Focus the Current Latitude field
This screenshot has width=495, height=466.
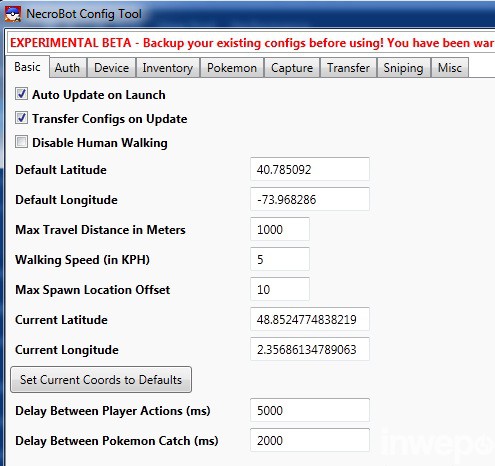pos(310,319)
